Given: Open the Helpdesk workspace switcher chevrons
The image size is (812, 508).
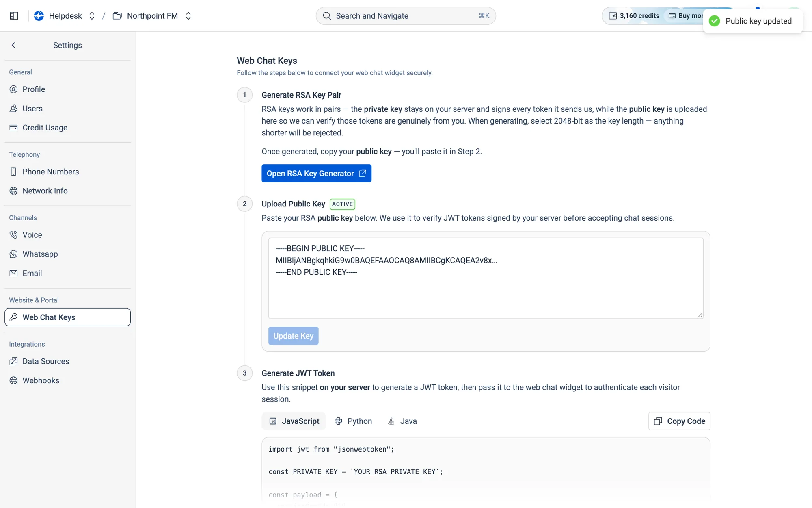Looking at the screenshot, I should (92, 16).
